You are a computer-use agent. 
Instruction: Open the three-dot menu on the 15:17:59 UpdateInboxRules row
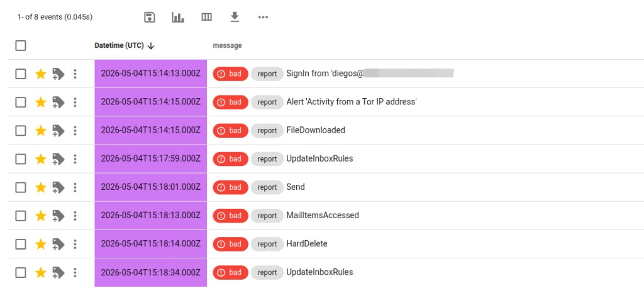pos(75,159)
